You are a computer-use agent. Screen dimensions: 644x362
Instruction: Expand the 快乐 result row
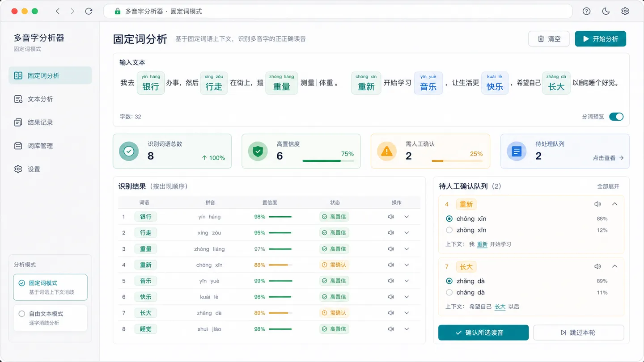[x=407, y=297]
